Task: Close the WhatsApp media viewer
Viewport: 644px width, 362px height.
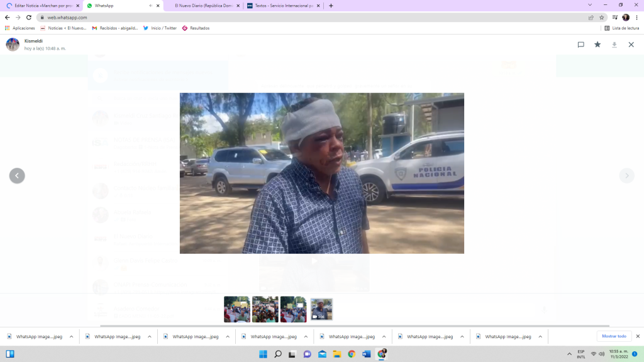Action: click(x=631, y=45)
